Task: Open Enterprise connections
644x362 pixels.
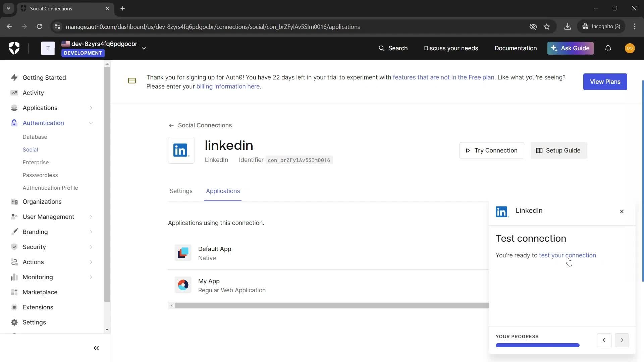Action: (x=36, y=162)
